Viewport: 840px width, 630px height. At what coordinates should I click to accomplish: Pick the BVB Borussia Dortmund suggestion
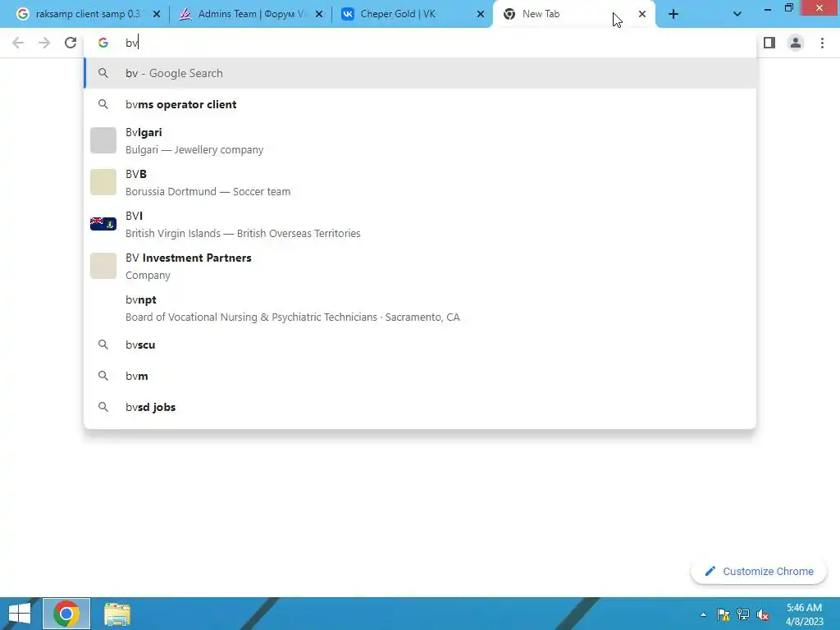[x=420, y=183]
